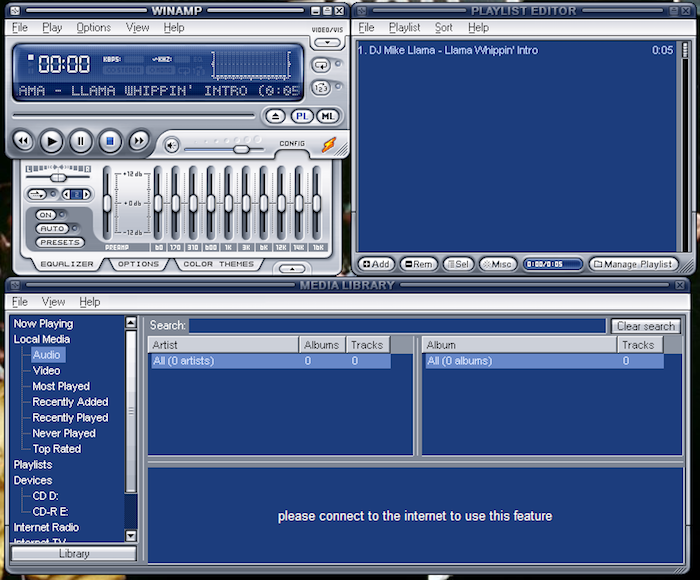700x580 pixels.
Task: Click the orange lightning bolt icon
Action: pyautogui.click(x=329, y=145)
